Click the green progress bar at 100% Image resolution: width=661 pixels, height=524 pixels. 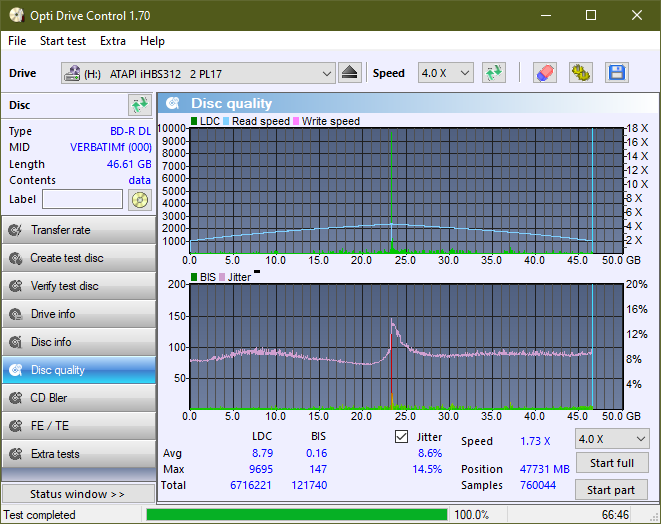click(x=297, y=515)
